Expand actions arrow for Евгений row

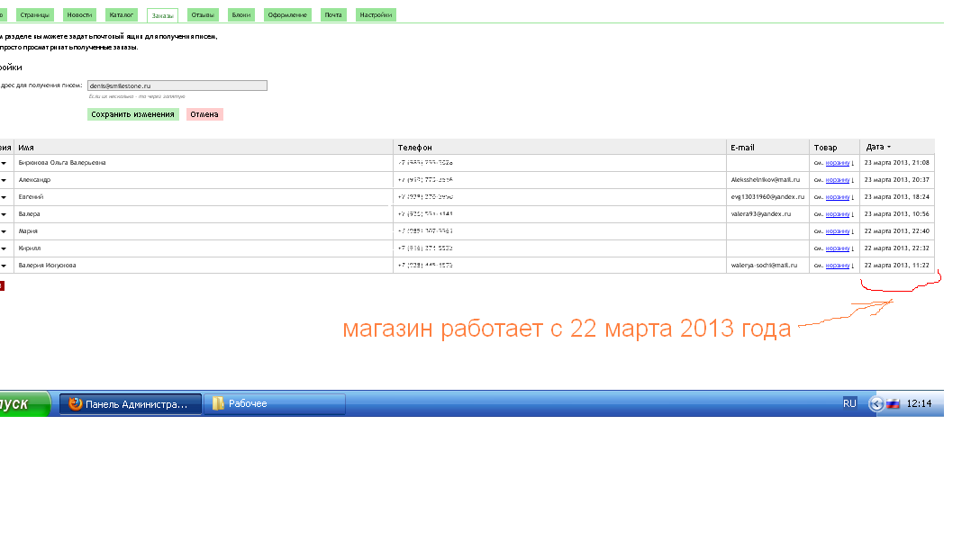coord(4,197)
